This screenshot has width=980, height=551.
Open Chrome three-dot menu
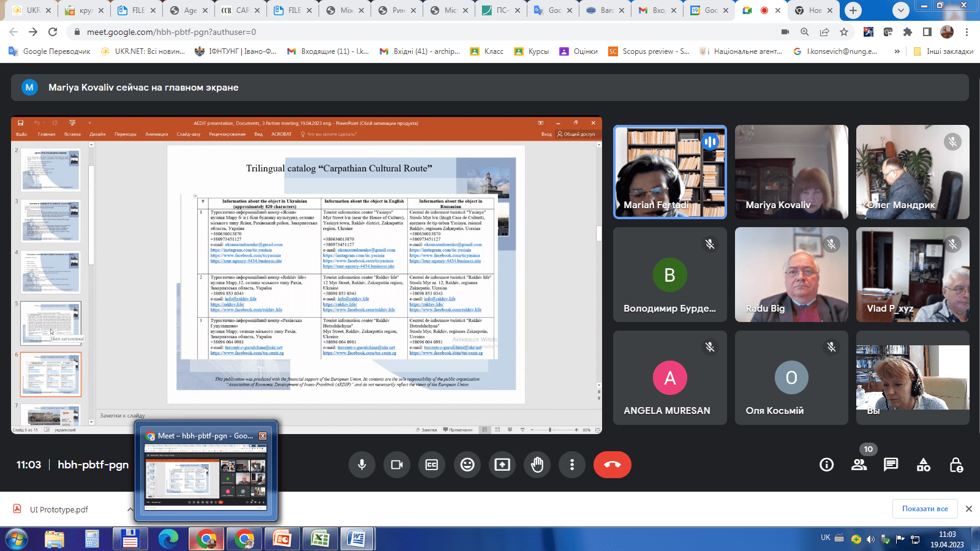click(x=967, y=32)
